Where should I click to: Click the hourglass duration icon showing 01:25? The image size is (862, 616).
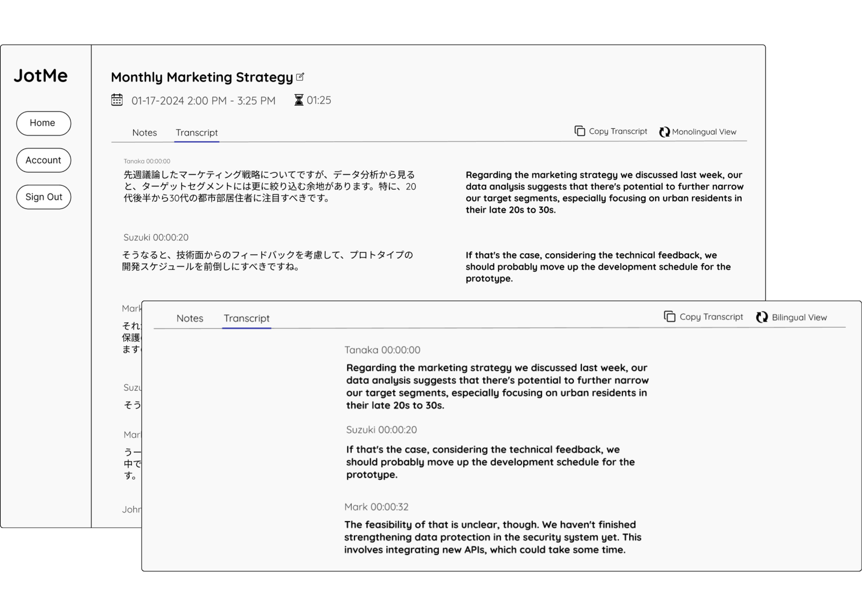[298, 100]
